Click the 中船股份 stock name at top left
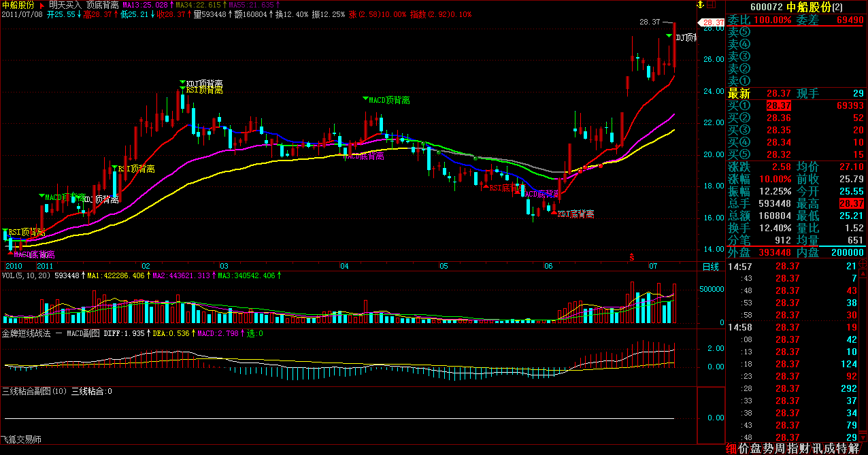Screen dimensions: 868x455 point(18,5)
